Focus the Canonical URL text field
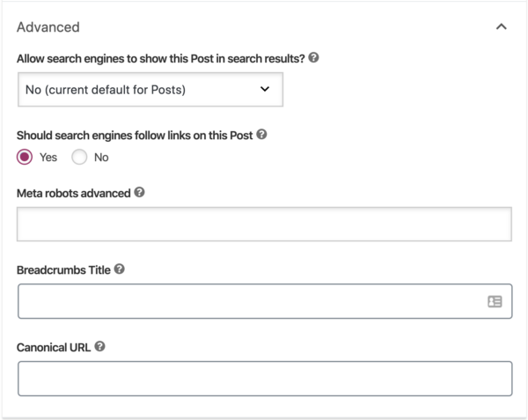The width and height of the screenshot is (528, 420). pos(265,379)
